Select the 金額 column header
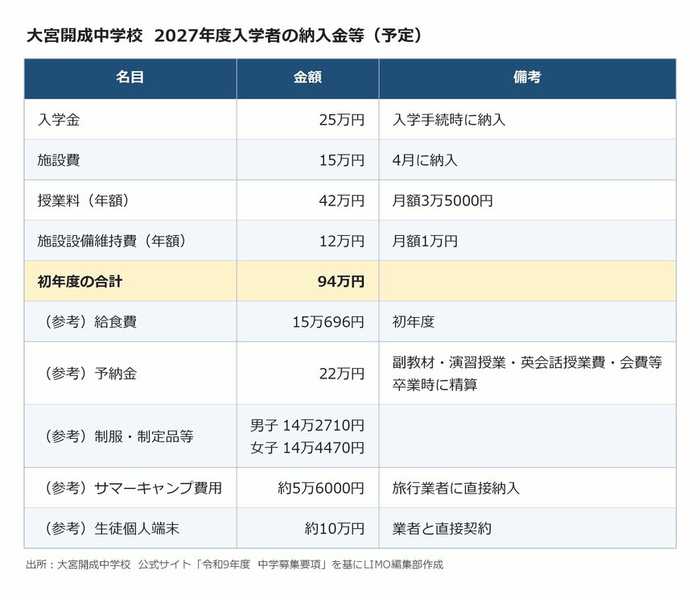 pyautogui.click(x=307, y=77)
